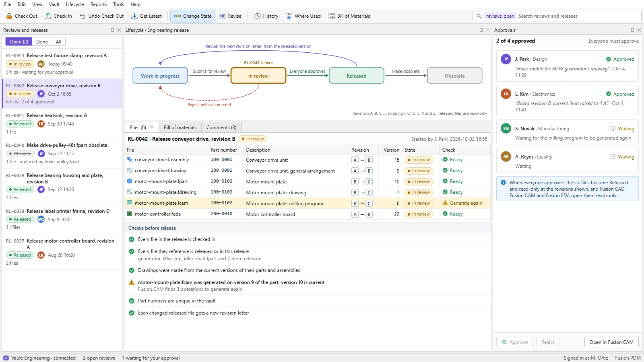Click the conveyor-drive.fassembly file icon
This screenshot has height=362, width=644.
click(130, 160)
